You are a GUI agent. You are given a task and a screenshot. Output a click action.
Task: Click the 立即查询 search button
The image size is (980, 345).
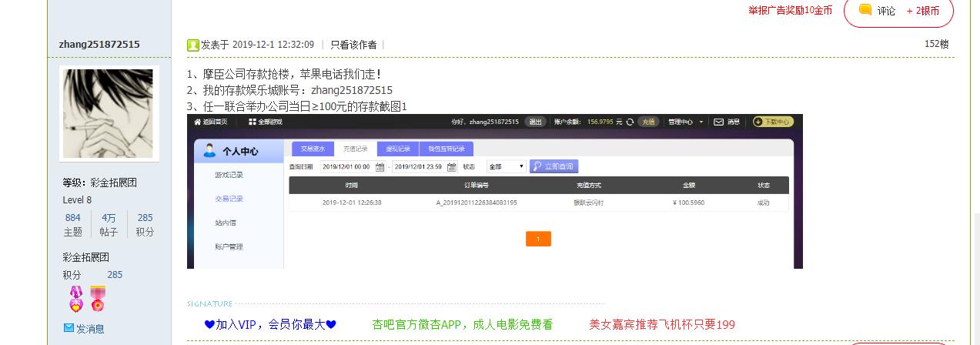click(554, 166)
